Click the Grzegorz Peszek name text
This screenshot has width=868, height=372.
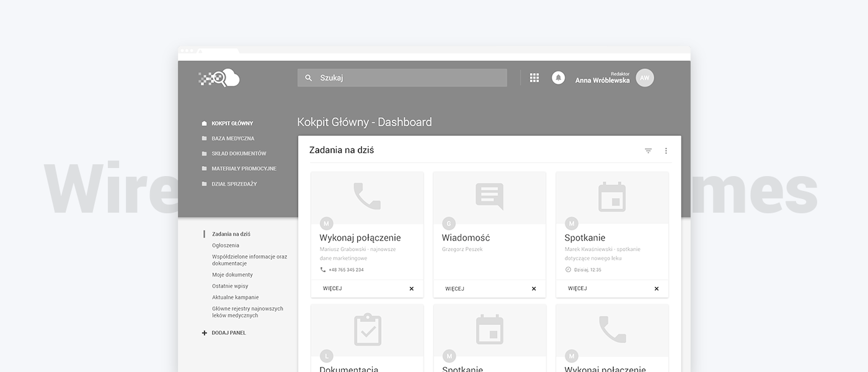point(463,249)
